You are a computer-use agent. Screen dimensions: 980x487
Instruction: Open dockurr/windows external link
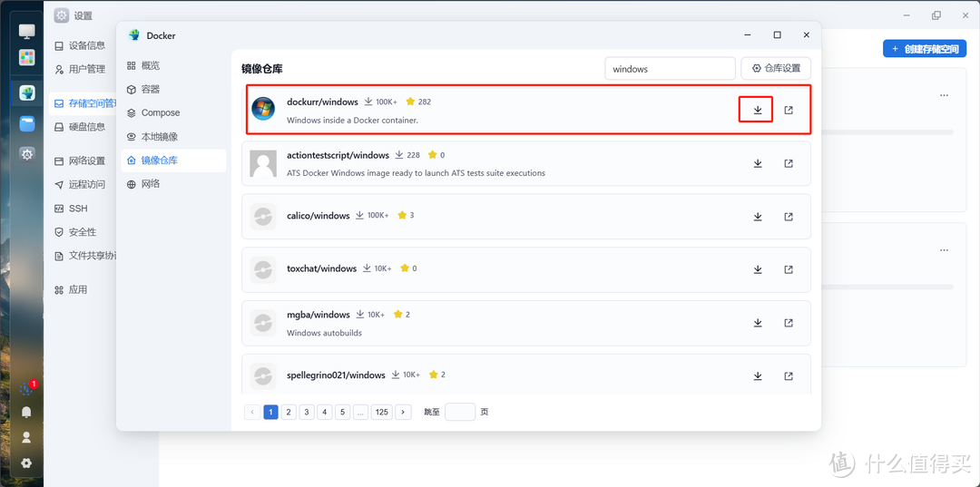[789, 110]
